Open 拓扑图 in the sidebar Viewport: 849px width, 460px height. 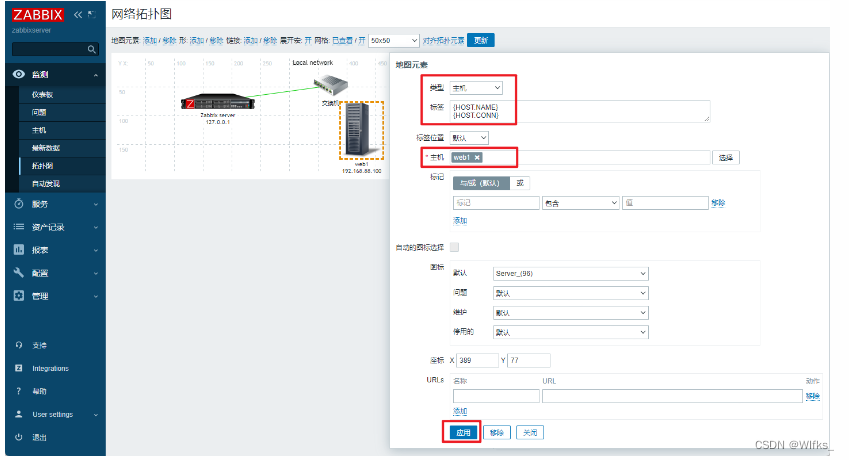coord(42,166)
